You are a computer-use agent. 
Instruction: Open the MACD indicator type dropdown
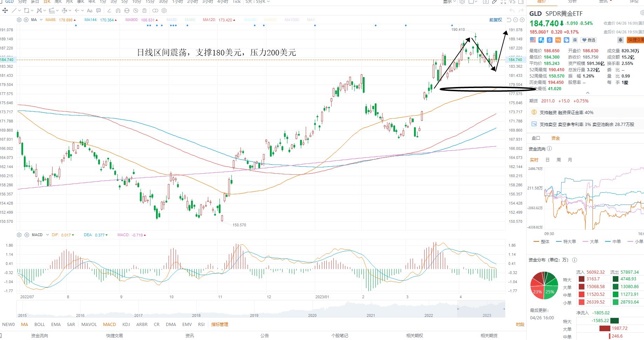click(x=47, y=235)
